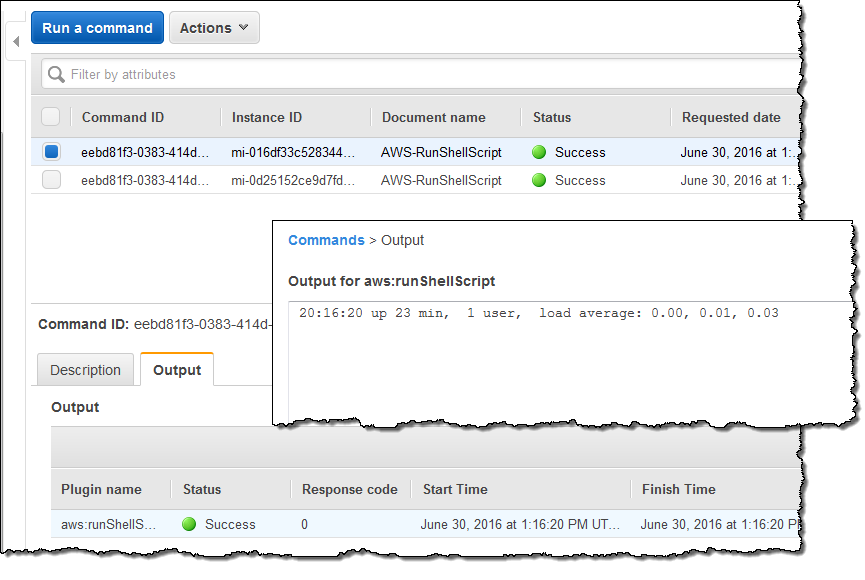Uncheck the mi-016df33c528344 row checkbox
The image size is (865, 580).
(51, 152)
